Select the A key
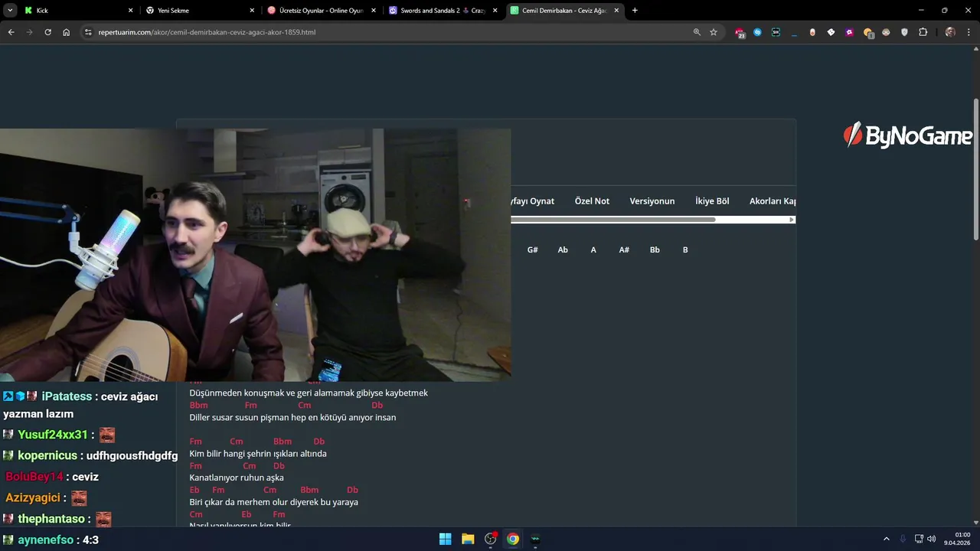 (593, 250)
